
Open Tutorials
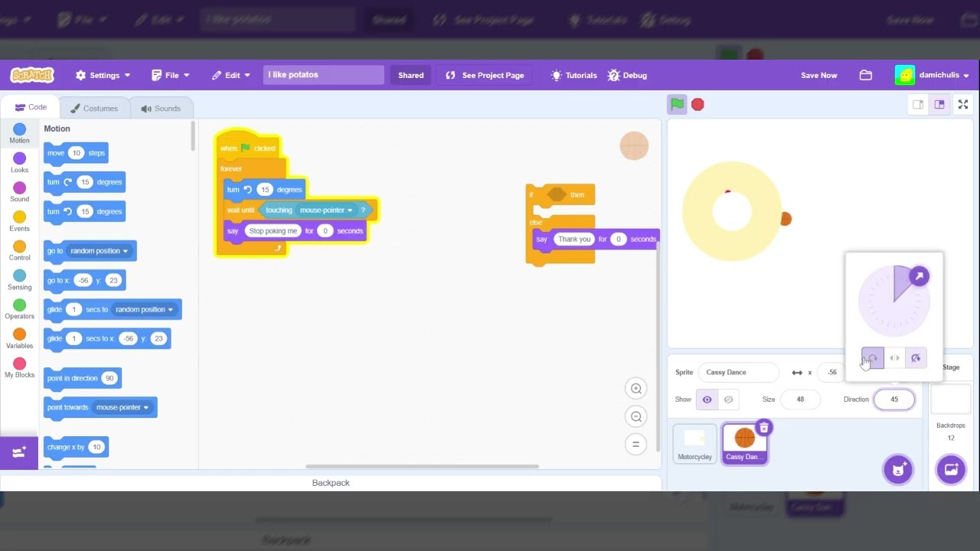574,75
